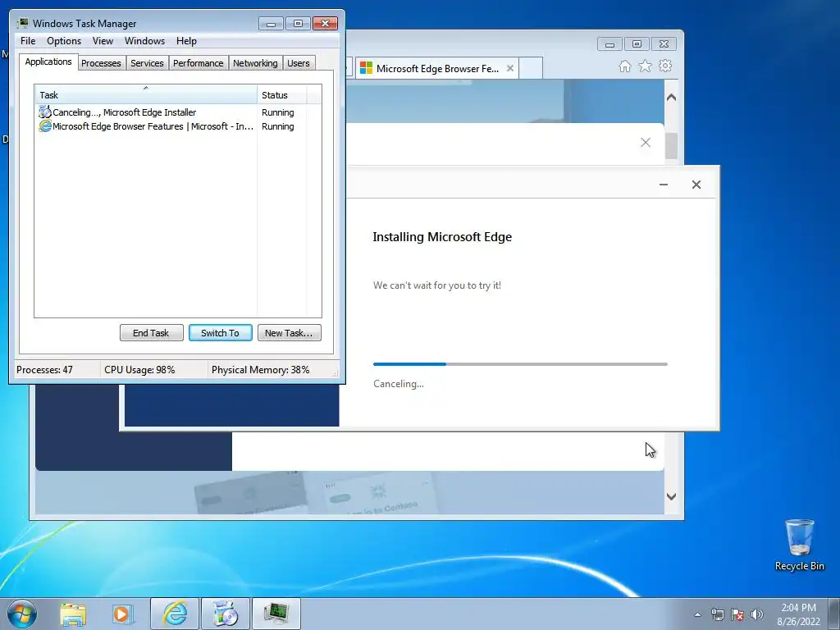The height and width of the screenshot is (630, 840).
Task: Launch Windows Media Player from taskbar
Action: coord(121,614)
